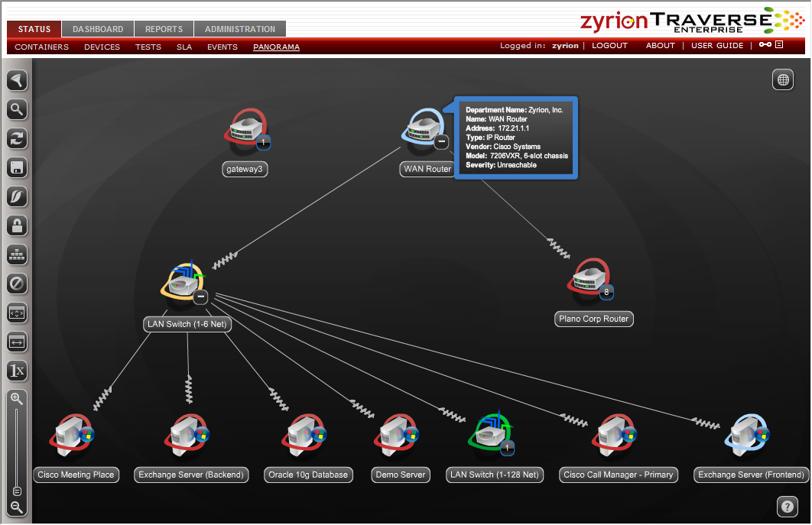Select the Demo Server icon

(396, 435)
